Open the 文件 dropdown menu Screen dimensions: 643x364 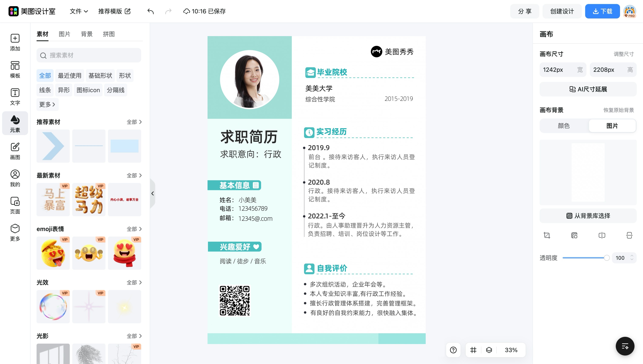point(79,11)
